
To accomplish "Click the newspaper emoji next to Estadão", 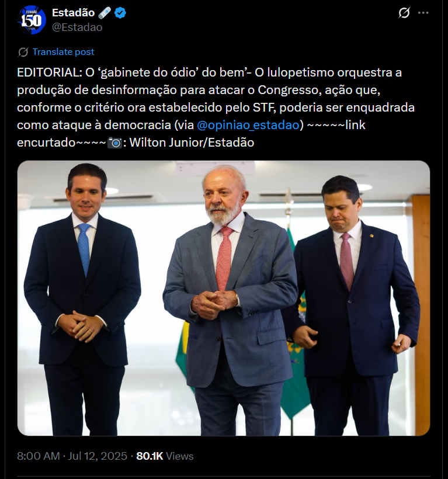I will tap(105, 13).
